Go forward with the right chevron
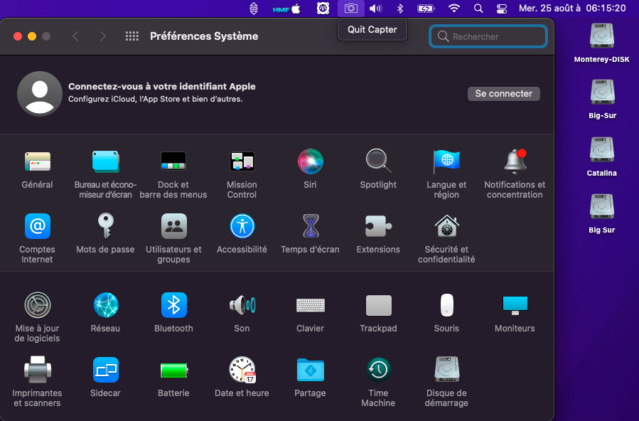Image resolution: width=639 pixels, height=421 pixels. pos(103,36)
